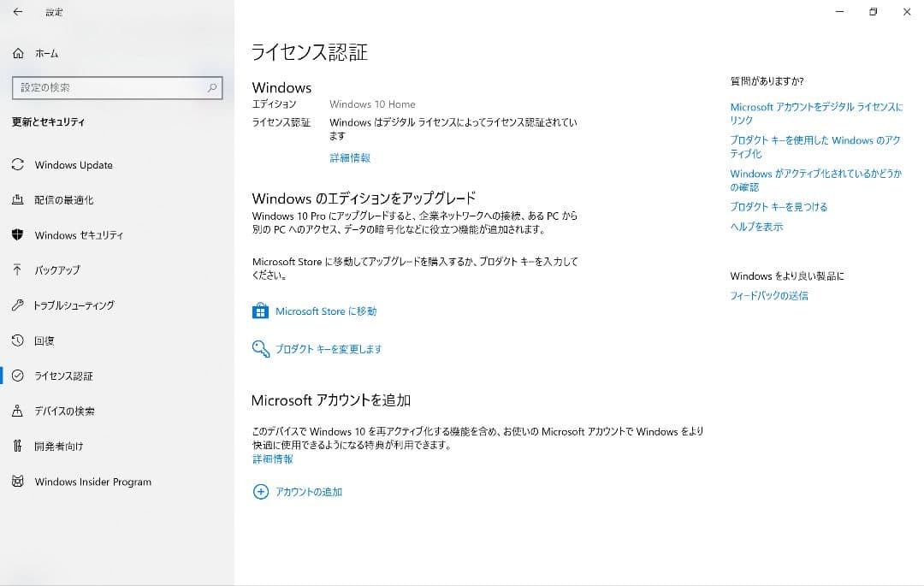Click プロダクト キーを変更します link
The width and height of the screenshot is (924, 586).
(x=329, y=349)
